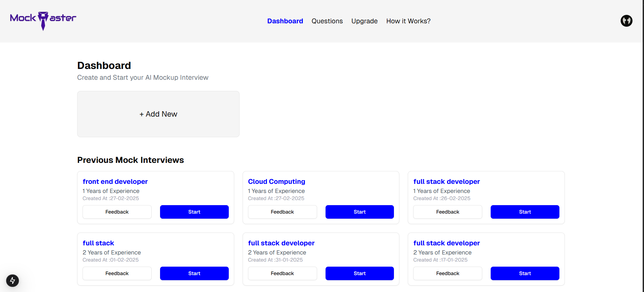This screenshot has height=292, width=644.
Task: Click the + Add New card
Action: pos(158,114)
